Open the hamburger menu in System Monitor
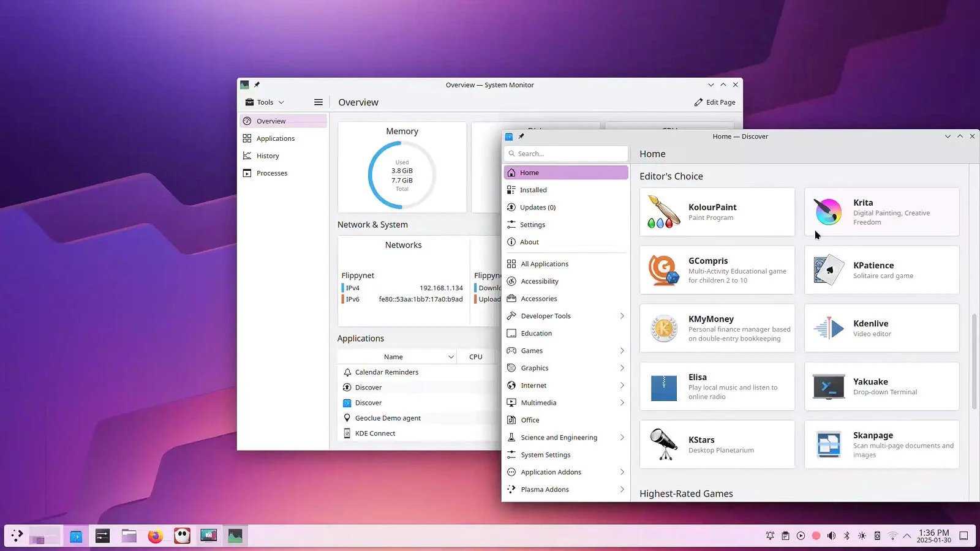Viewport: 980px width, 551px height. (318, 102)
